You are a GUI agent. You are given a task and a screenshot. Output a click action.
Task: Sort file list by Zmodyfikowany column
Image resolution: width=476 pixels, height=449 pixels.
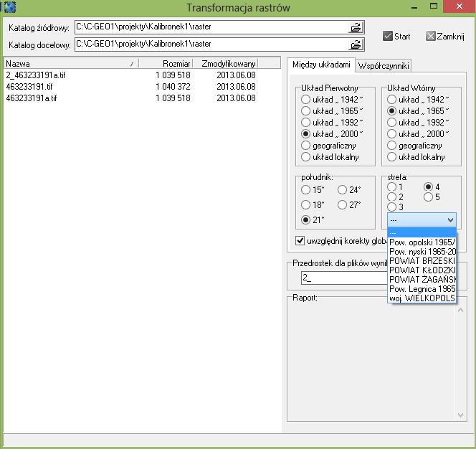[225, 64]
